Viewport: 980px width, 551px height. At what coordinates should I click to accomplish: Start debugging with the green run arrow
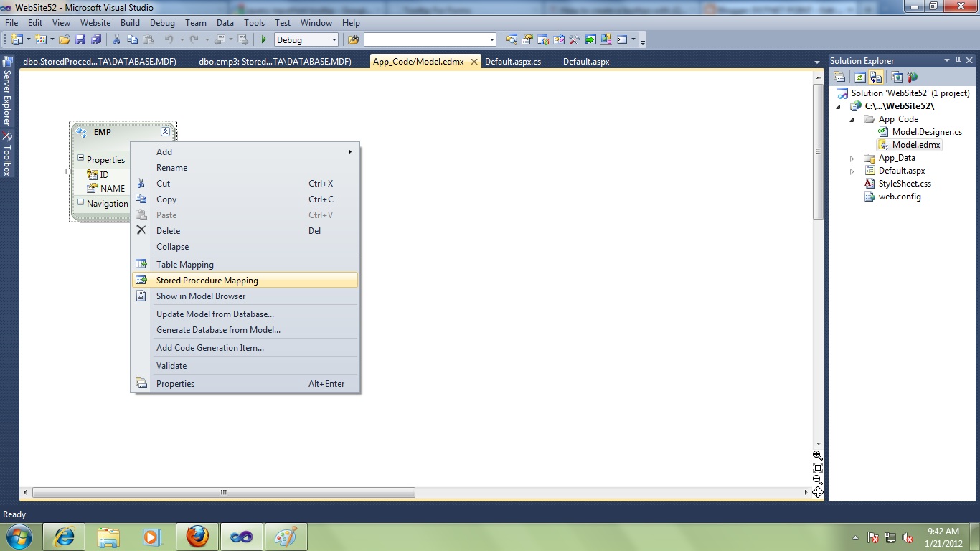[x=263, y=40]
